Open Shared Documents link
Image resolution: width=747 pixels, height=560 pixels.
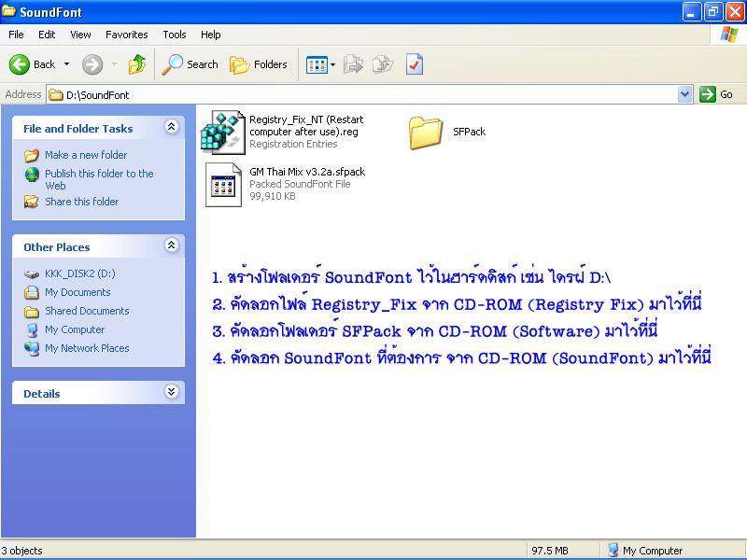[x=87, y=311]
